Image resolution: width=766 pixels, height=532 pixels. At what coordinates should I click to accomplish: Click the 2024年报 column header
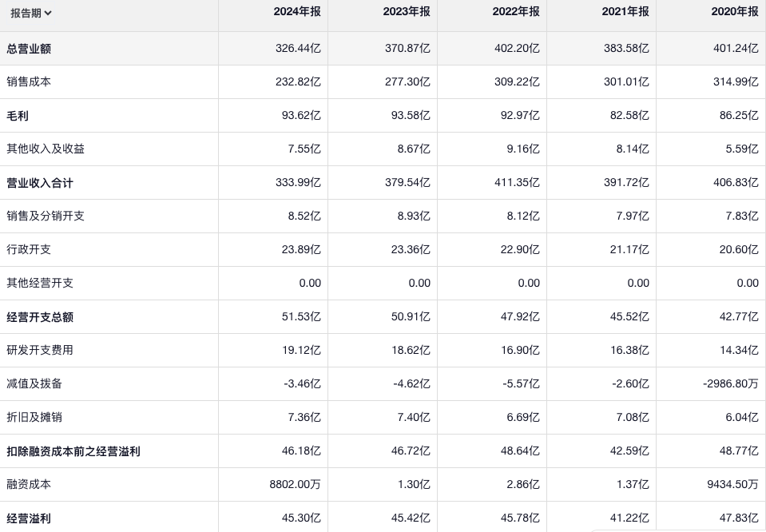(296, 12)
